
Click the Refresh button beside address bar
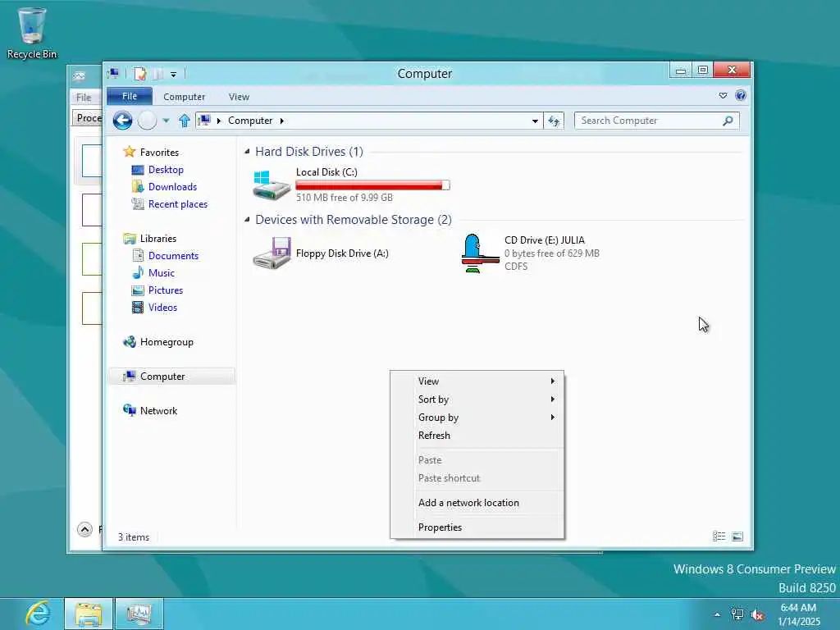[x=554, y=121]
